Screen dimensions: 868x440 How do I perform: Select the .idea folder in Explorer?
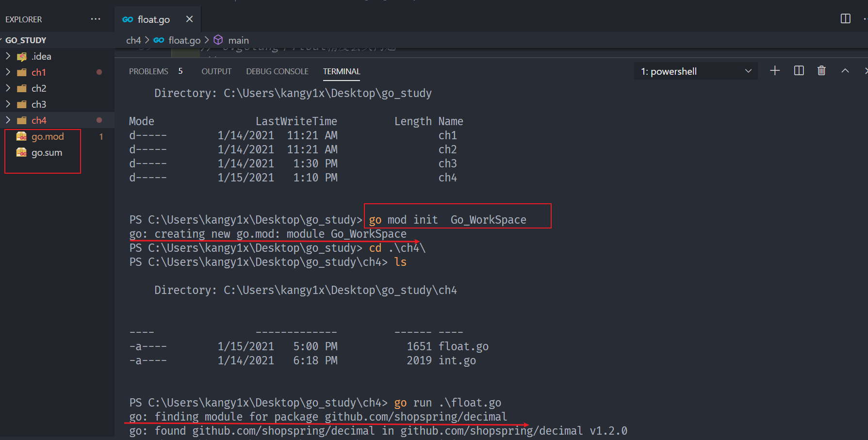coord(41,56)
